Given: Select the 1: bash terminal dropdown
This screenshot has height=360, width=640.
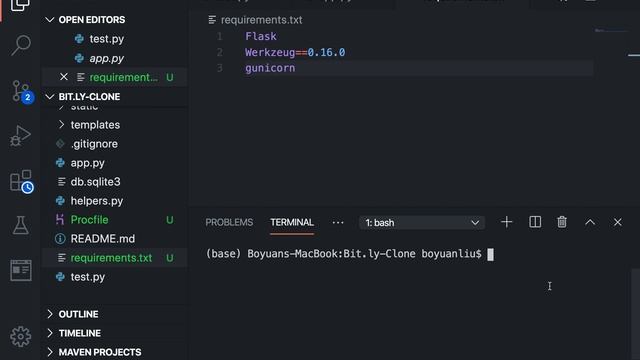Looking at the screenshot, I should [x=422, y=223].
